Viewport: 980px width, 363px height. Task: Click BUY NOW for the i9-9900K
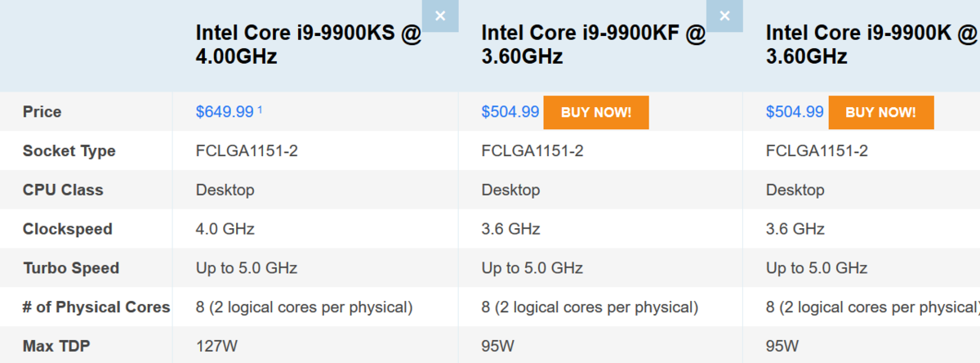(x=881, y=113)
